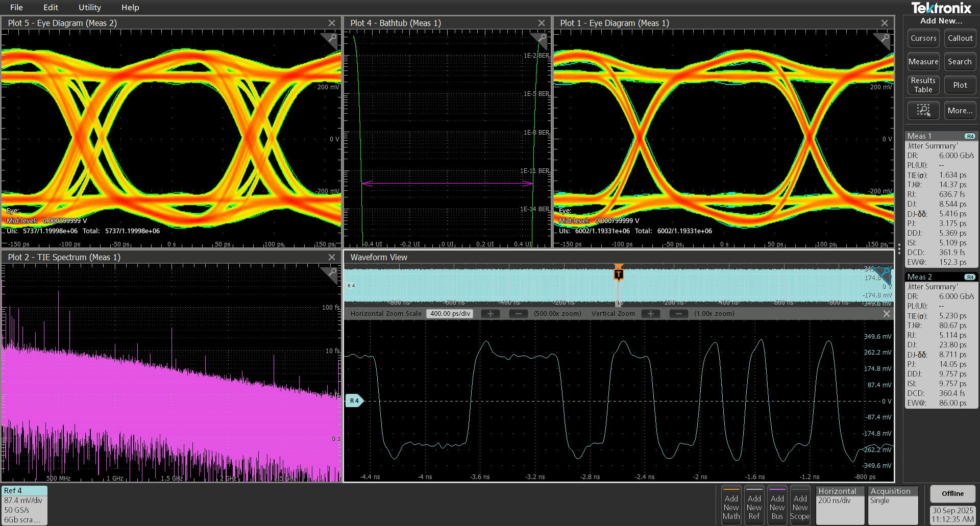Select the zoom-selection icon beside More button

coord(923,110)
